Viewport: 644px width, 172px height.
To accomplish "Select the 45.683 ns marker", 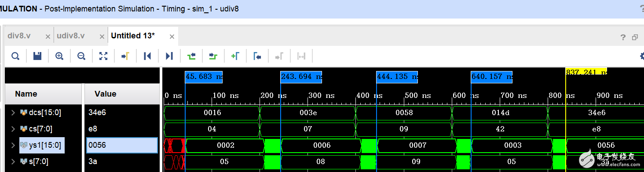I will 204,77.
